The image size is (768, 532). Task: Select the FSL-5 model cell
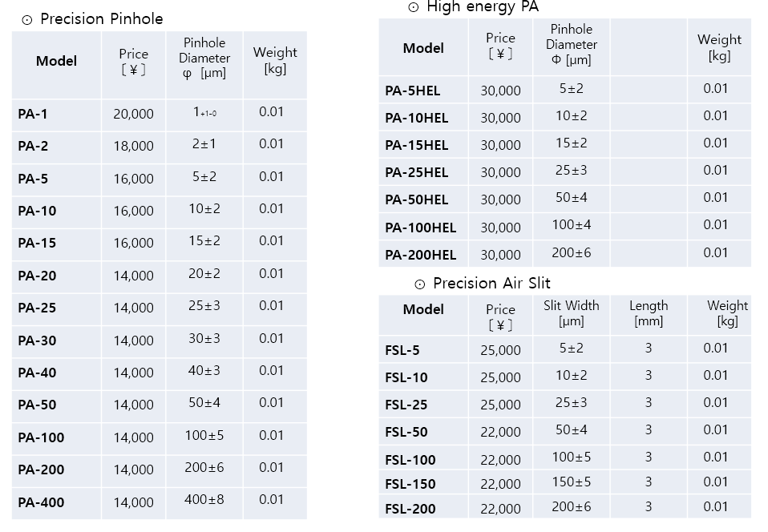[423, 349]
